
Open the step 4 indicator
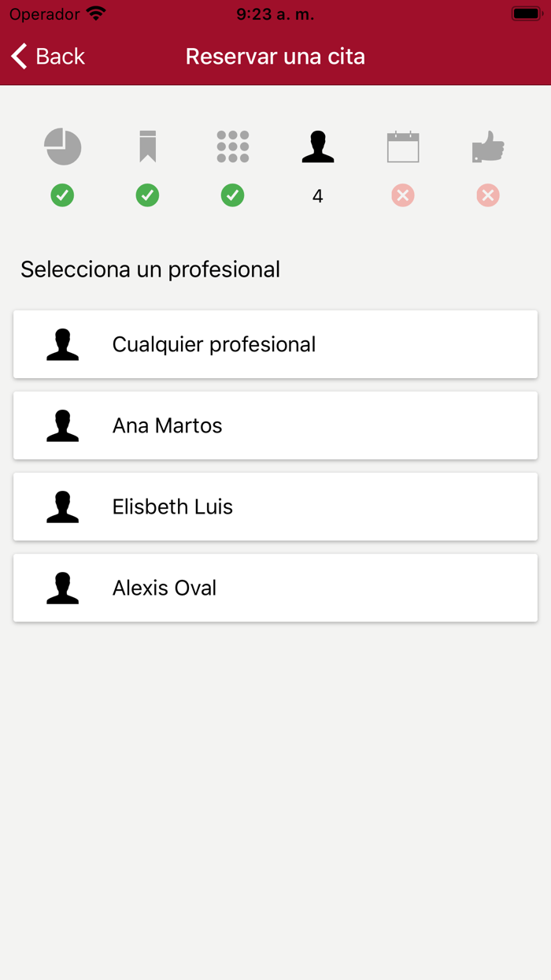(x=318, y=195)
